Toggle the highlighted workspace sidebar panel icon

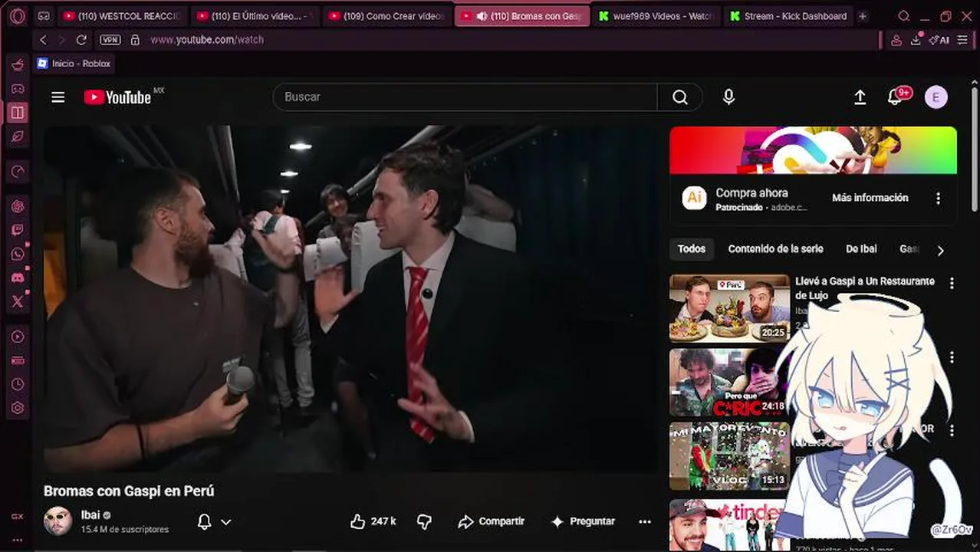click(x=18, y=113)
